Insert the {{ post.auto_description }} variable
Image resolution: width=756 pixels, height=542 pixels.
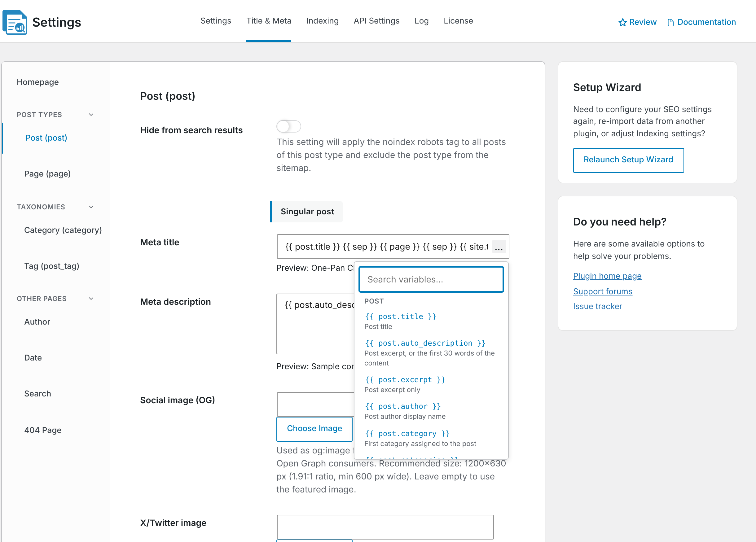click(425, 343)
